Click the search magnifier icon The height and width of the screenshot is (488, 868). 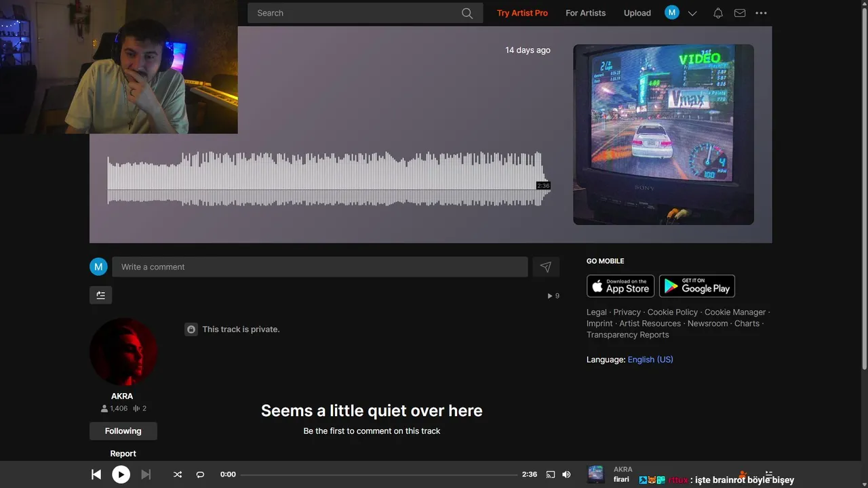467,13
